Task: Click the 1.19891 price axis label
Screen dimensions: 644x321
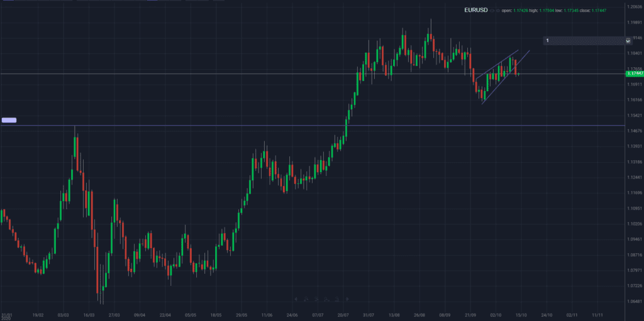Action: tap(635, 22)
